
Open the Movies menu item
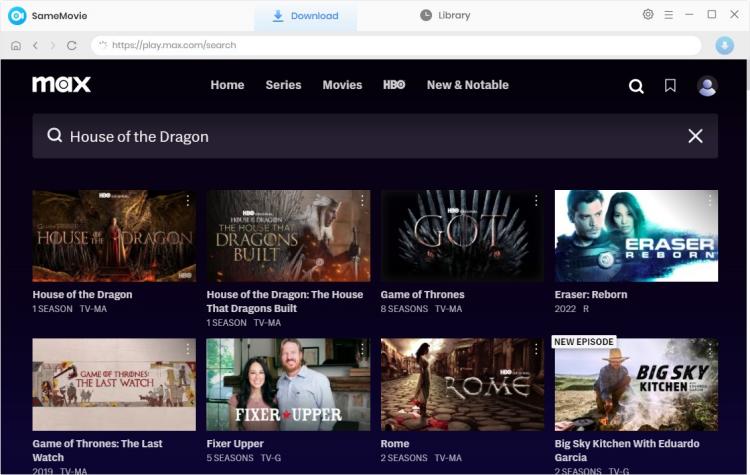342,85
